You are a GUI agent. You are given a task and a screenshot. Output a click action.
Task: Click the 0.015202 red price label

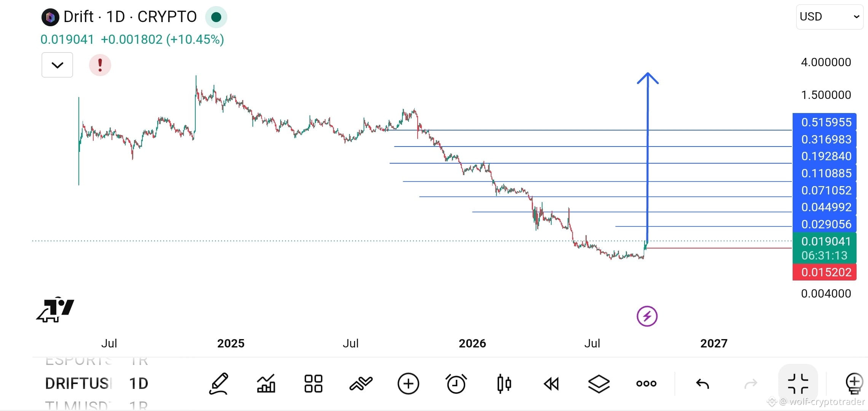point(825,272)
